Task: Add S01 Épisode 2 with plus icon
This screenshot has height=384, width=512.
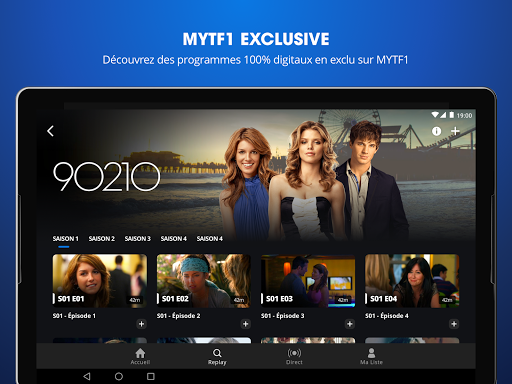Action: 246,324
